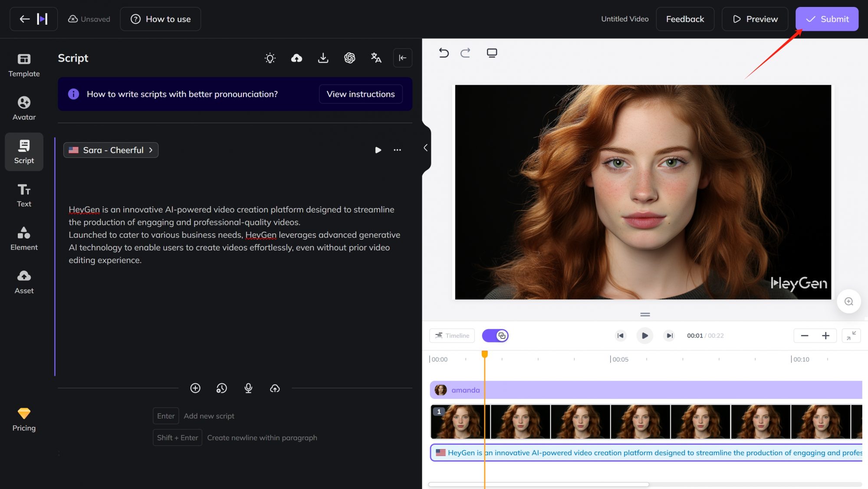Open the How to use help
The image size is (868, 489).
pyautogui.click(x=161, y=19)
